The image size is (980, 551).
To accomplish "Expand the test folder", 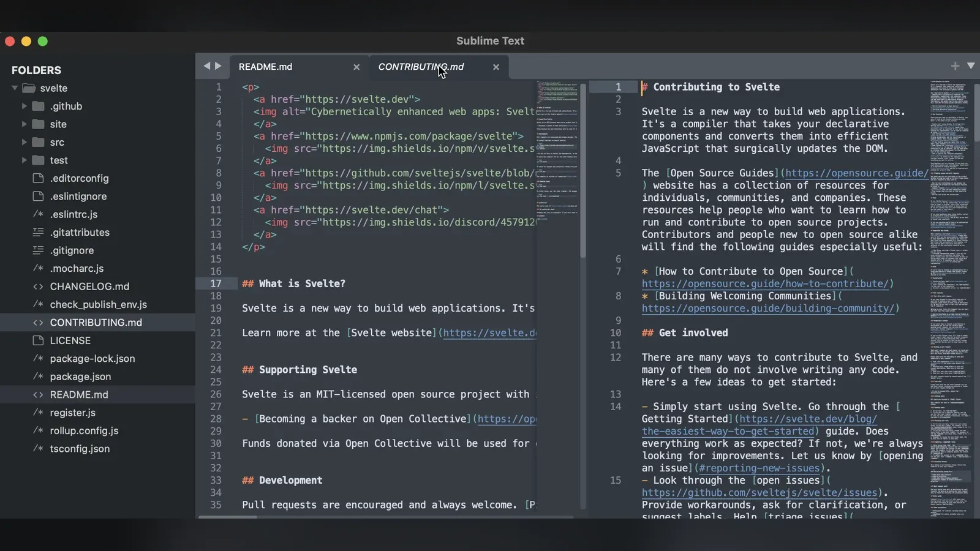I will tap(24, 160).
